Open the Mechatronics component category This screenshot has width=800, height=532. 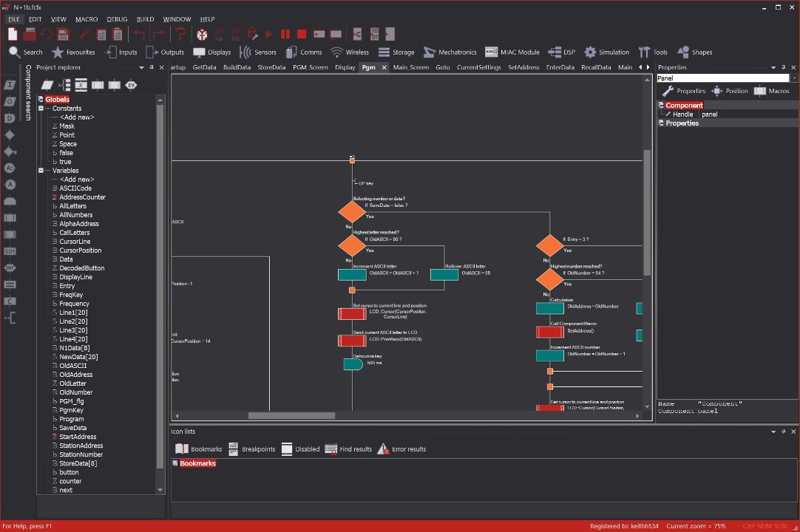450,52
